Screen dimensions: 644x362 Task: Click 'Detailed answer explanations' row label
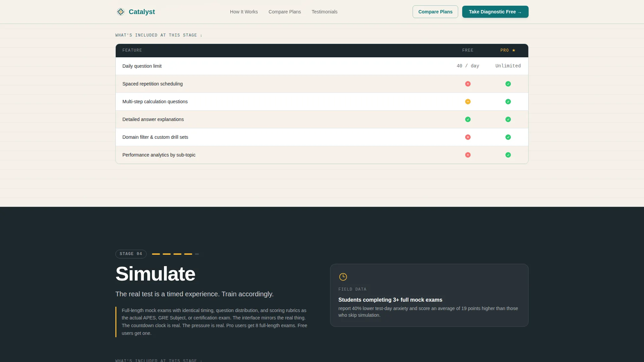[153, 119]
